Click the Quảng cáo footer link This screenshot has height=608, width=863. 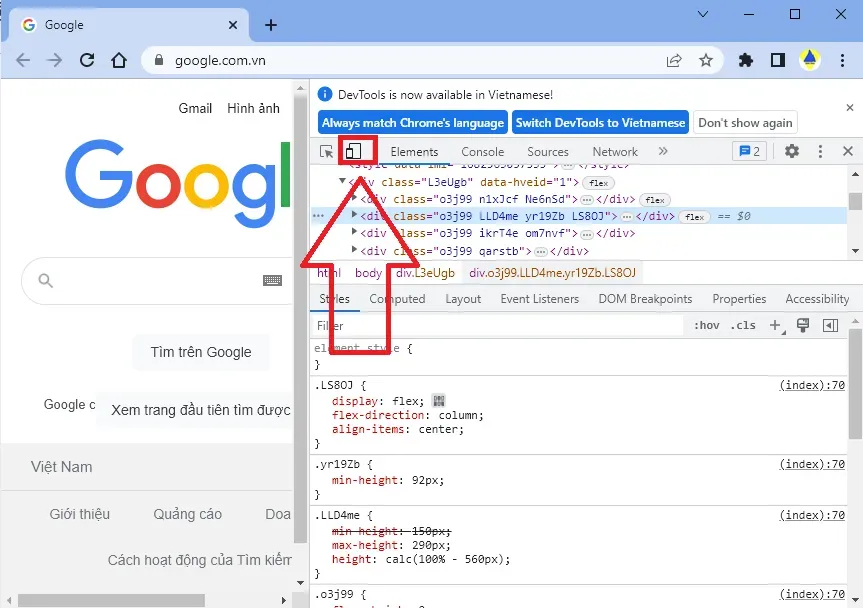(x=188, y=514)
